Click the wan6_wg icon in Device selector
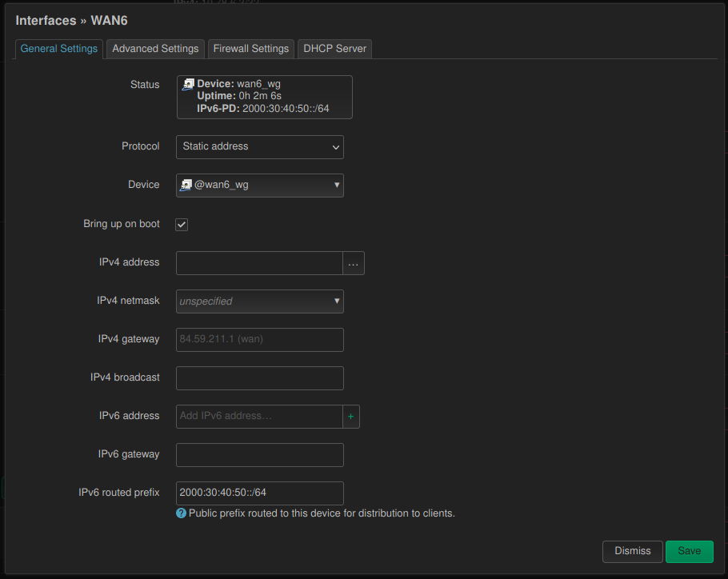 point(186,185)
